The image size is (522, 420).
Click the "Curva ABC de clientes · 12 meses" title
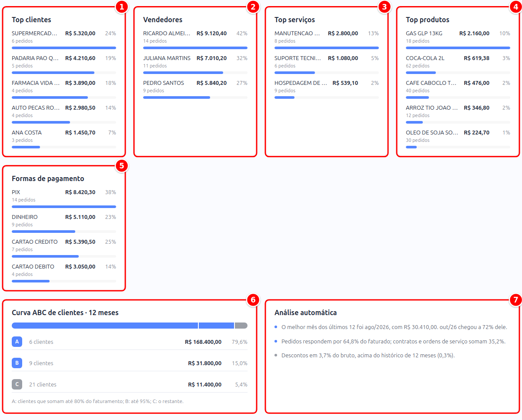click(65, 312)
